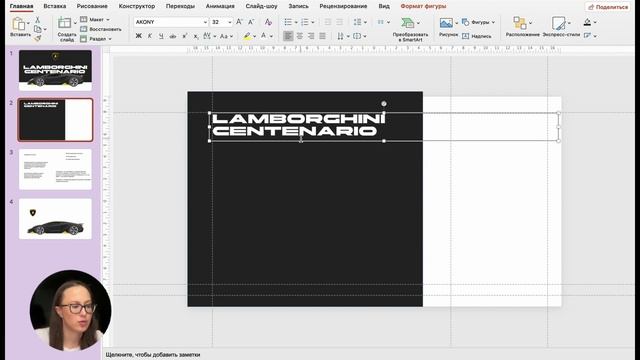Open the Запись tab
Screen dimensions: 640x360
(298, 6)
